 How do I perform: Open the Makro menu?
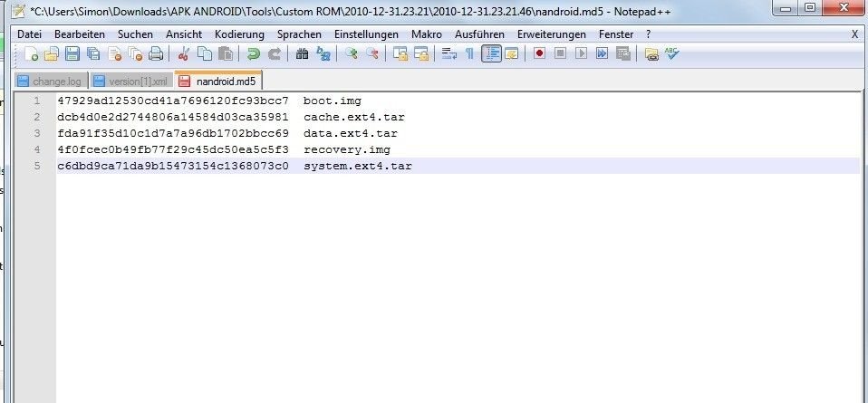[x=426, y=34]
